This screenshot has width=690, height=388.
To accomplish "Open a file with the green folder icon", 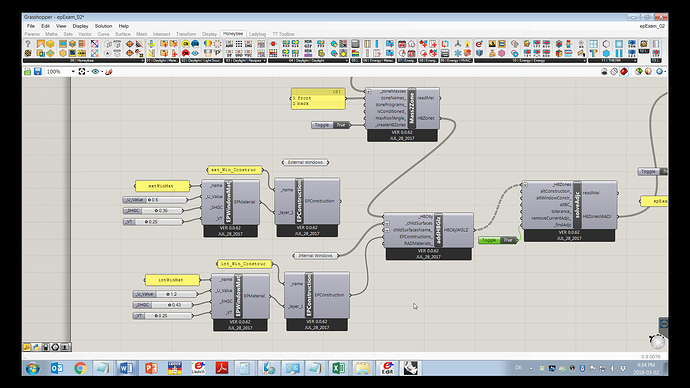I will tap(27, 71).
